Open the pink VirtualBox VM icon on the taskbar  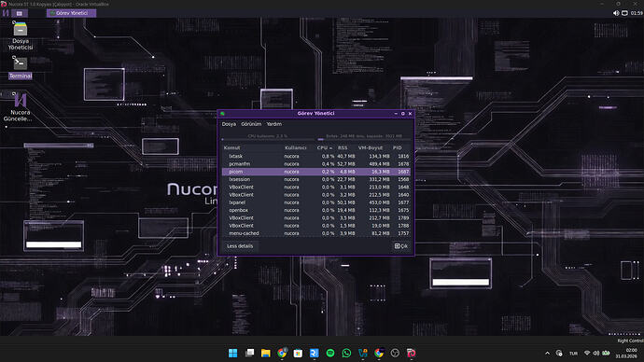click(411, 353)
